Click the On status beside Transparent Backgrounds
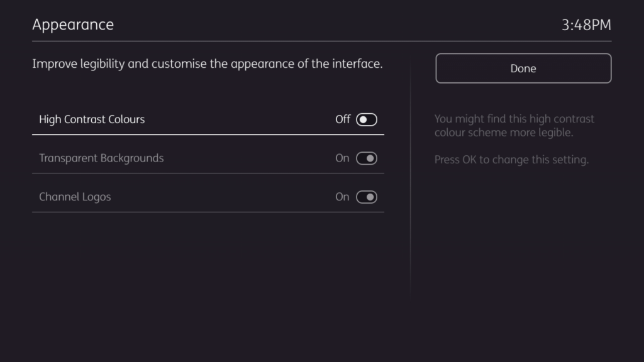This screenshot has width=644, height=362. coord(342,158)
